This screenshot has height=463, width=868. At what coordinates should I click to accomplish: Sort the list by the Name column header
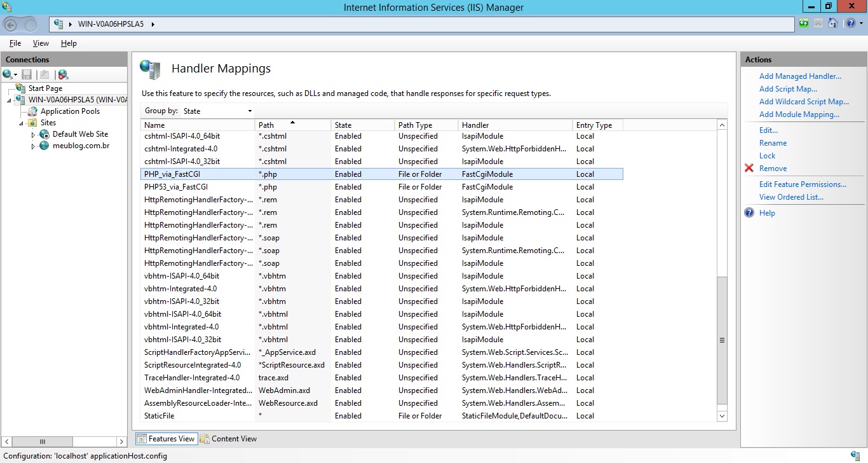[x=198, y=125]
